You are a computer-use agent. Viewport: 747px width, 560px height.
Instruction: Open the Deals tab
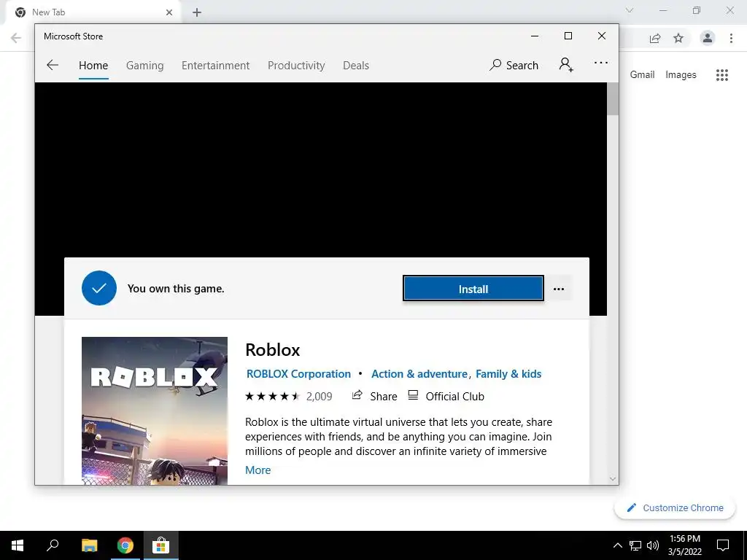[x=356, y=65]
